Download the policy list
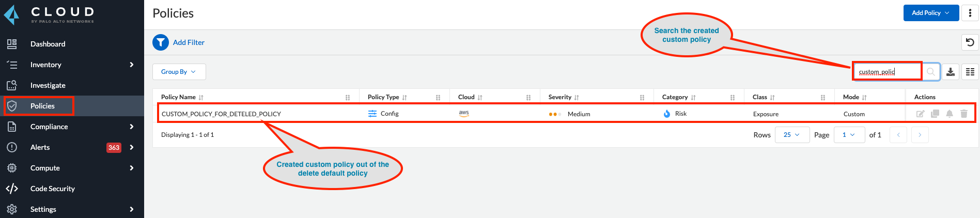 point(951,72)
